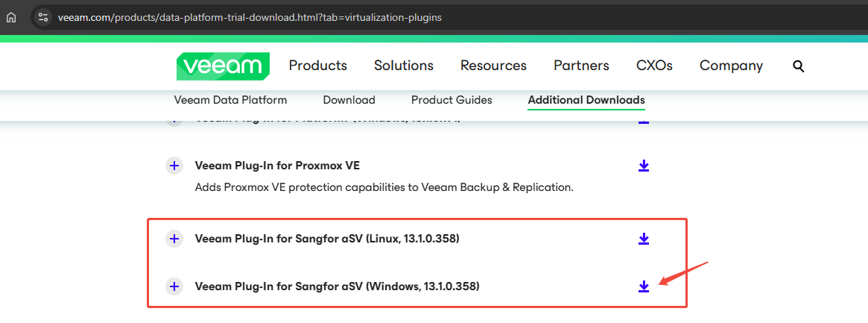The image size is (868, 323).
Task: Open the Solutions menu
Action: (x=404, y=66)
